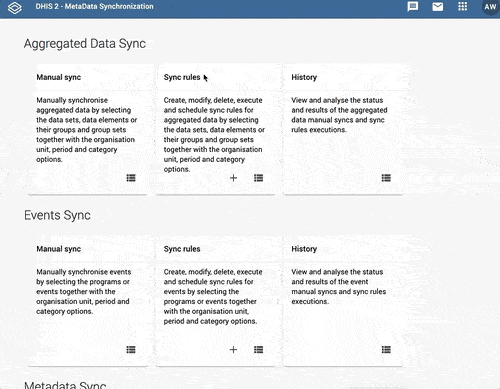Click Sync rules title under Aggregated Data Sync

point(182,77)
